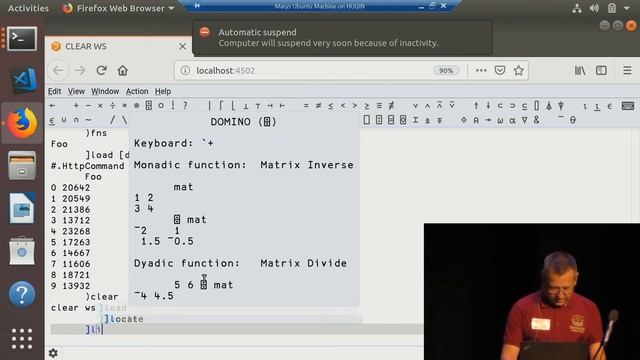
Task: Insert the not-equal (≠) glyph
Action: [x=318, y=106]
